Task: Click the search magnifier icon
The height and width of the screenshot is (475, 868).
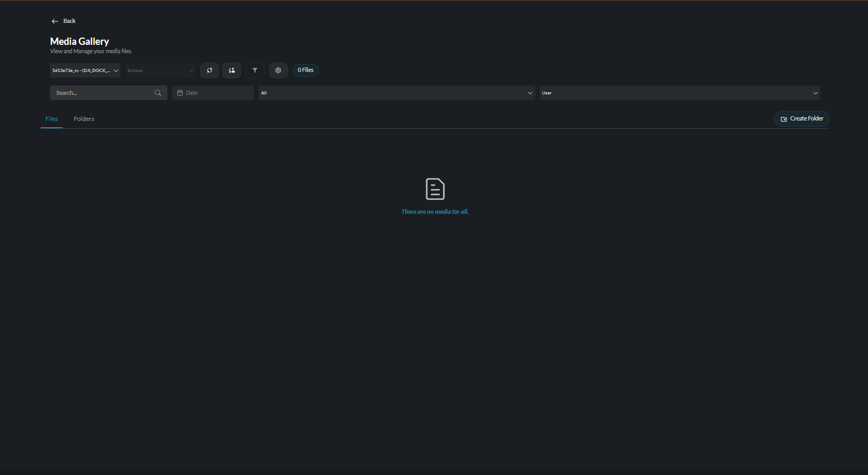Action: tap(158, 93)
